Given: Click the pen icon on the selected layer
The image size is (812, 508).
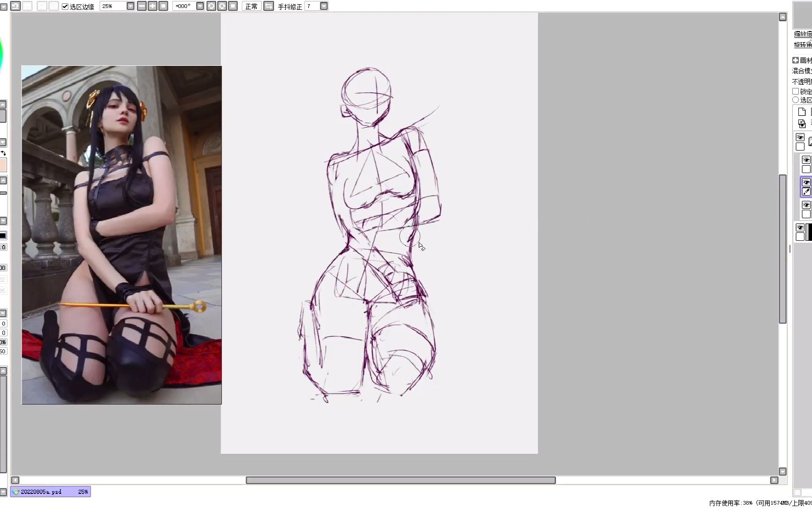Looking at the screenshot, I should pyautogui.click(x=806, y=191).
